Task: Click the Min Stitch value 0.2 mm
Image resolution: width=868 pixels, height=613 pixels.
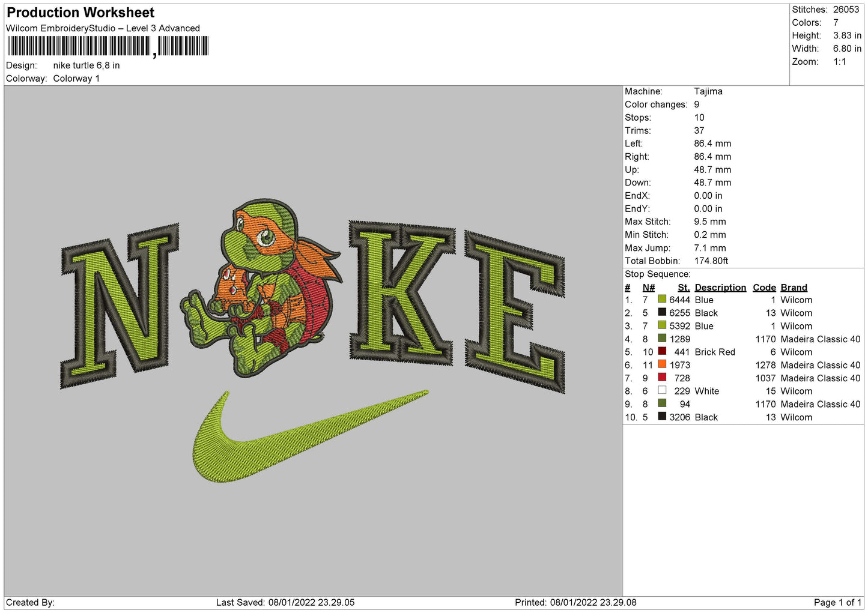Action: tap(710, 235)
